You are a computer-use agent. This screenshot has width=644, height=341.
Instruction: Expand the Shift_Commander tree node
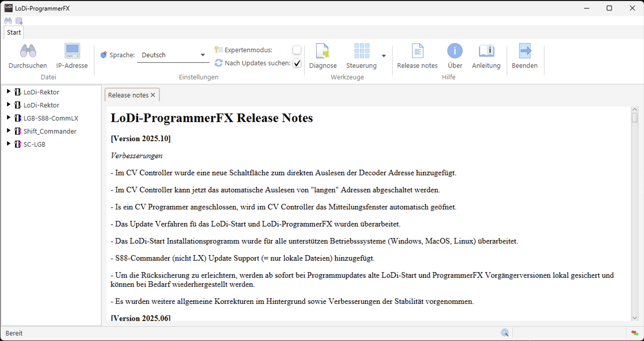click(x=8, y=130)
